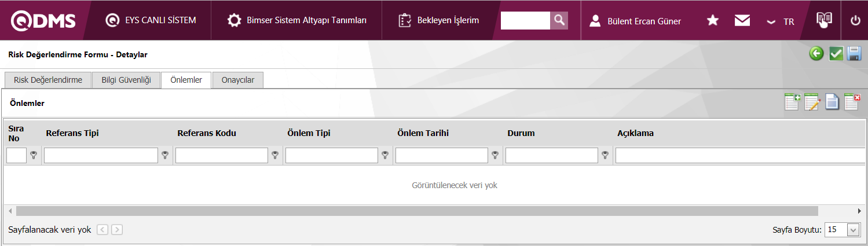Open messages via the envelope icon
868x246 pixels.
[742, 21]
